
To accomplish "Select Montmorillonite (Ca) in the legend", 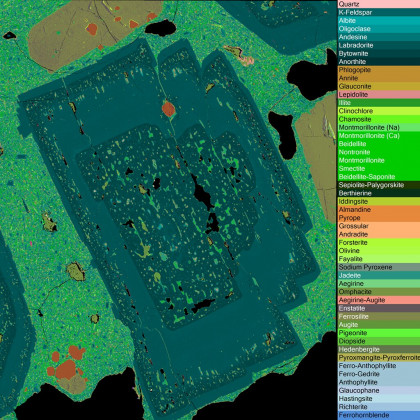I will point(379,136).
